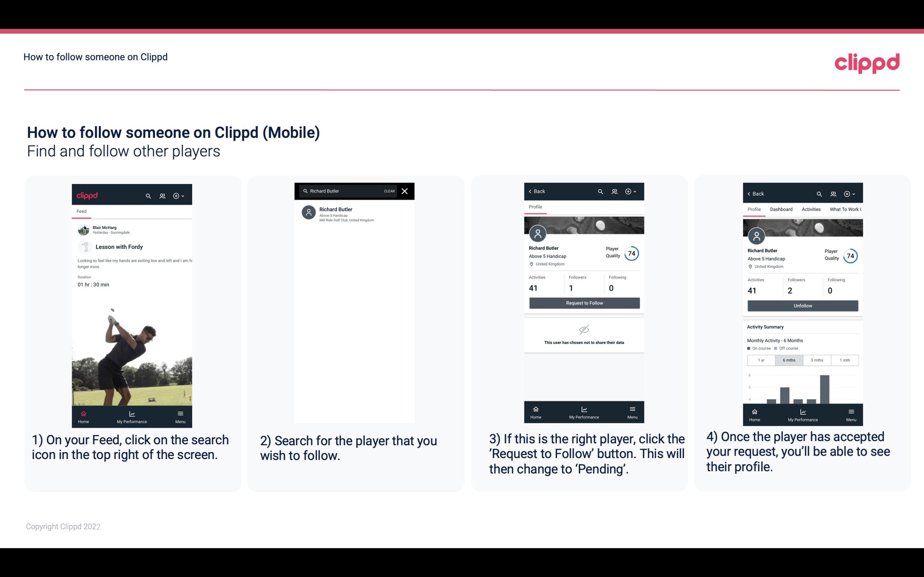Click the Home icon in bottom navigation bar
Viewport: 924px width, 577px height.
[x=83, y=412]
